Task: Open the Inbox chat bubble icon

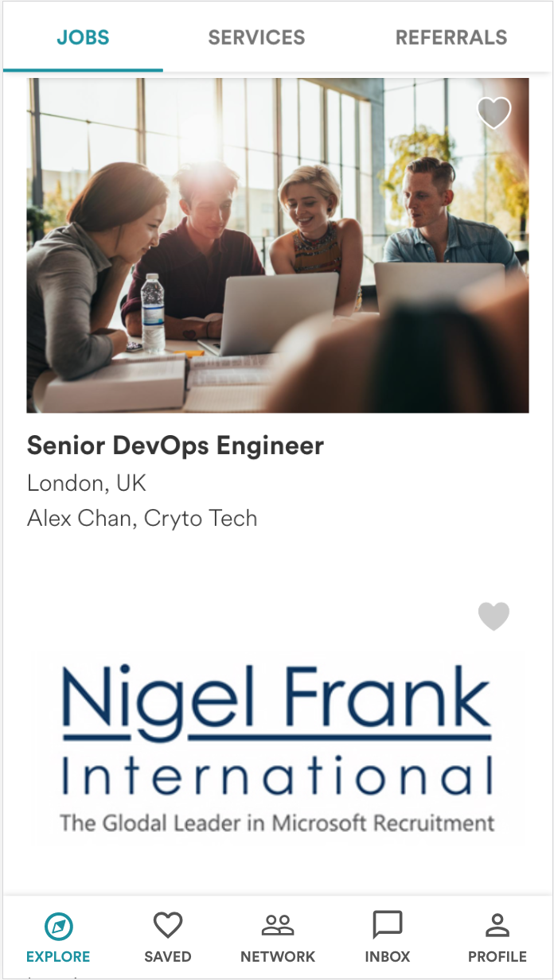Action: tap(388, 926)
